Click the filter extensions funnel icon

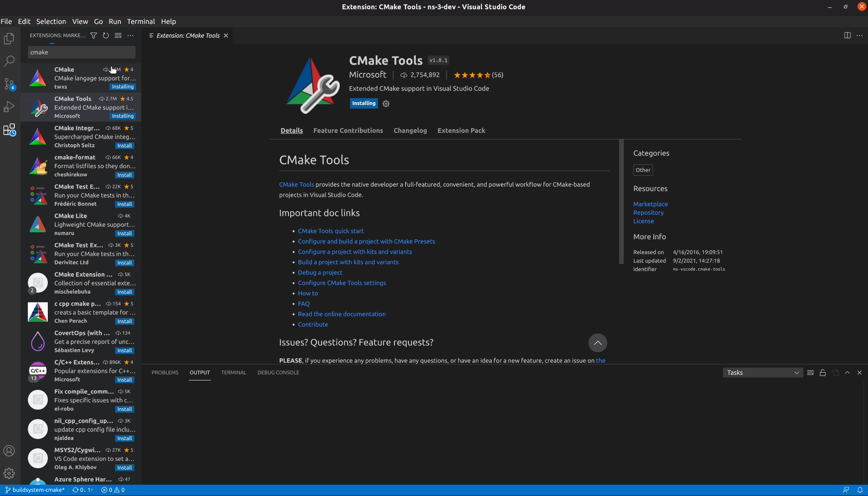[93, 36]
